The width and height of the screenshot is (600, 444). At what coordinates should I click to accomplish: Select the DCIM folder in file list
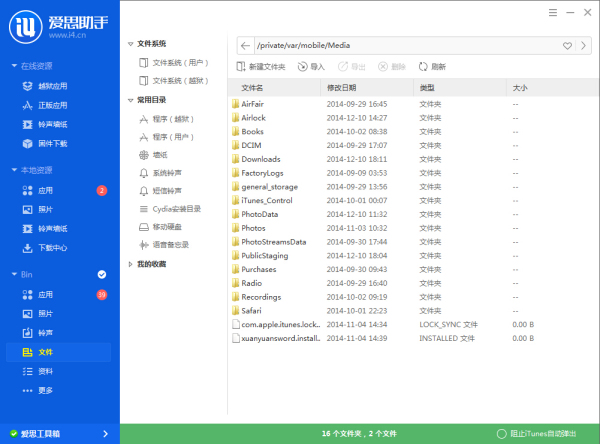[x=250, y=145]
